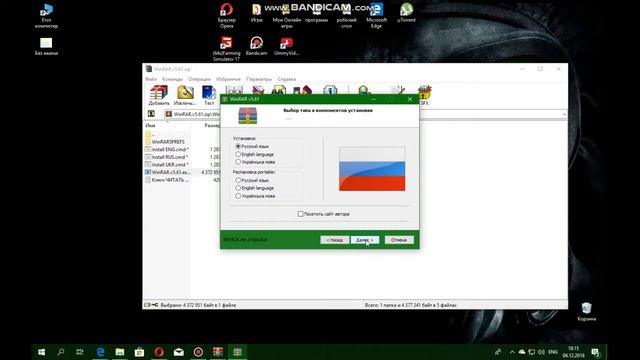
Task: Click the up-one-level icon beside the path field
Action: (x=151, y=114)
